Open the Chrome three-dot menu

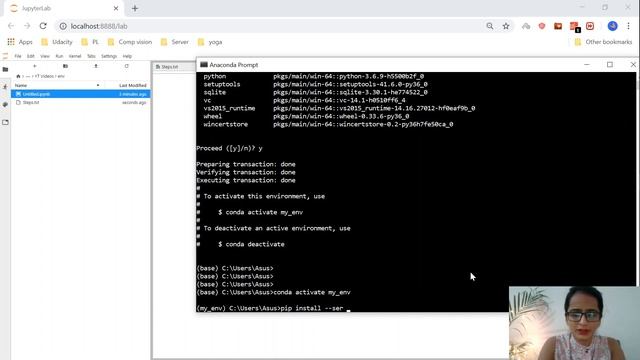pyautogui.click(x=629, y=26)
